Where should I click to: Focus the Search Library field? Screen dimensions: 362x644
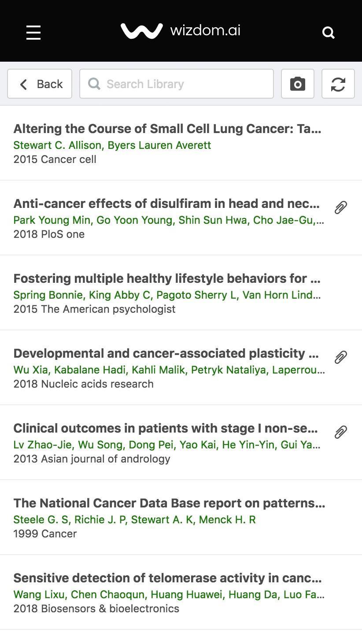[x=176, y=84]
